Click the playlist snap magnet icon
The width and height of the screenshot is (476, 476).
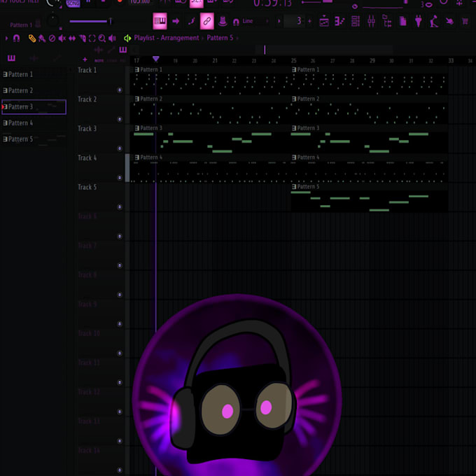[x=16, y=38]
